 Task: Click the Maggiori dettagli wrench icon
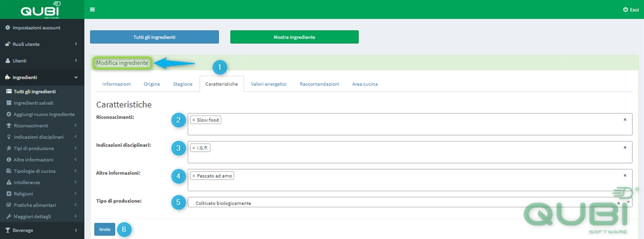click(9, 216)
